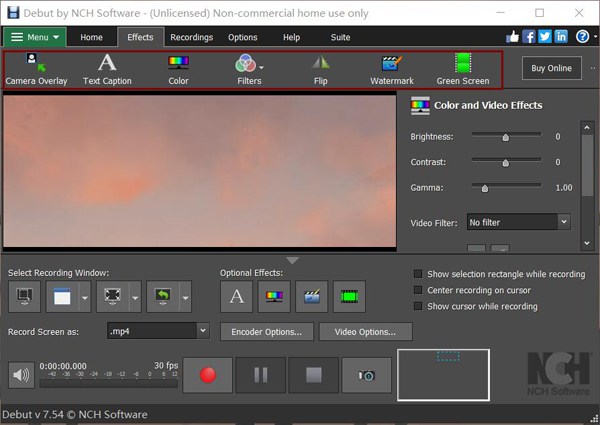Viewport: 600px width, 425px height.
Task: Open the Options tab
Action: tap(243, 37)
